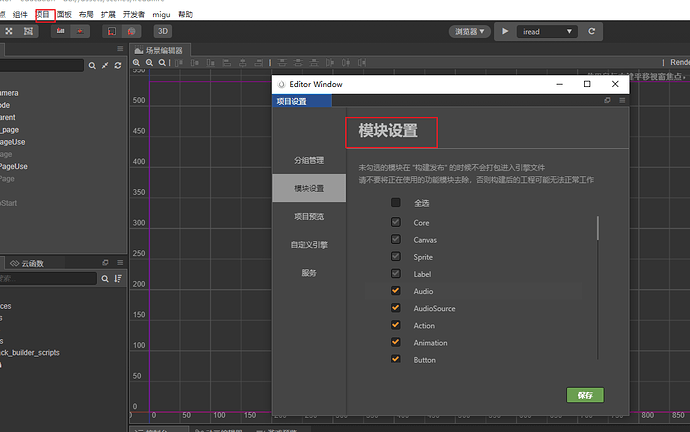The width and height of the screenshot is (690, 432).
Task: Select the PageUse node in hierarchy
Action: pyautogui.click(x=14, y=166)
